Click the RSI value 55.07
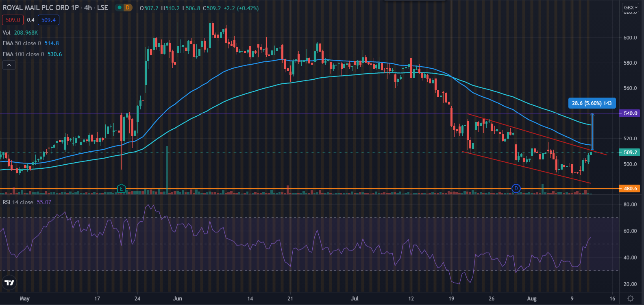Screen dimensions: 644x305 pyautogui.click(x=44, y=202)
